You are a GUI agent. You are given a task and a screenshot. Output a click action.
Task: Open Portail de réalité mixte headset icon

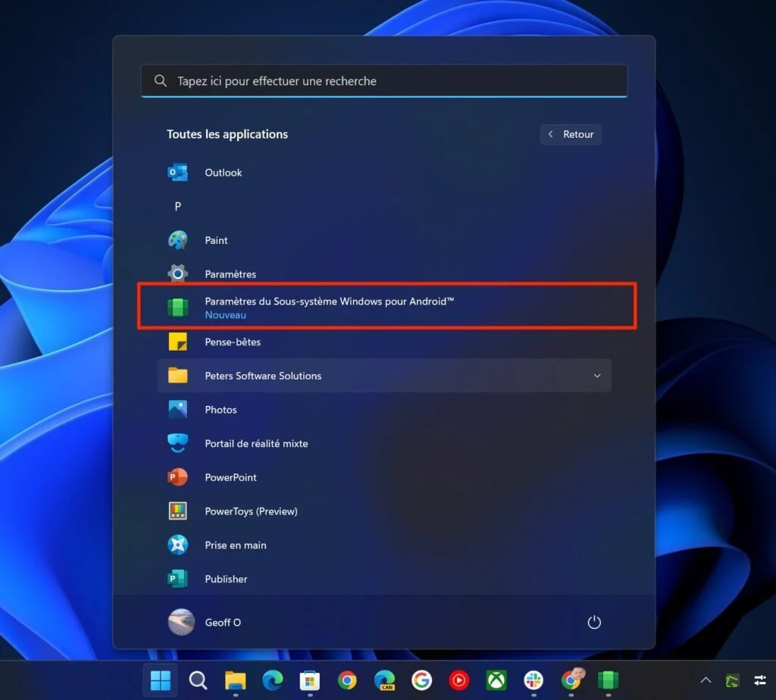(177, 442)
